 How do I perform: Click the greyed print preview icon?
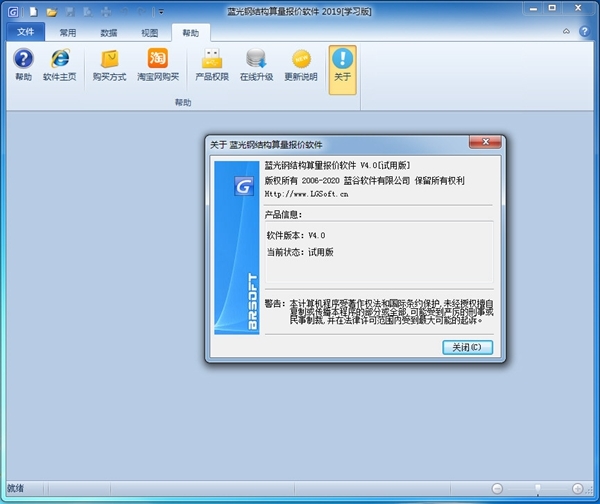[x=88, y=12]
